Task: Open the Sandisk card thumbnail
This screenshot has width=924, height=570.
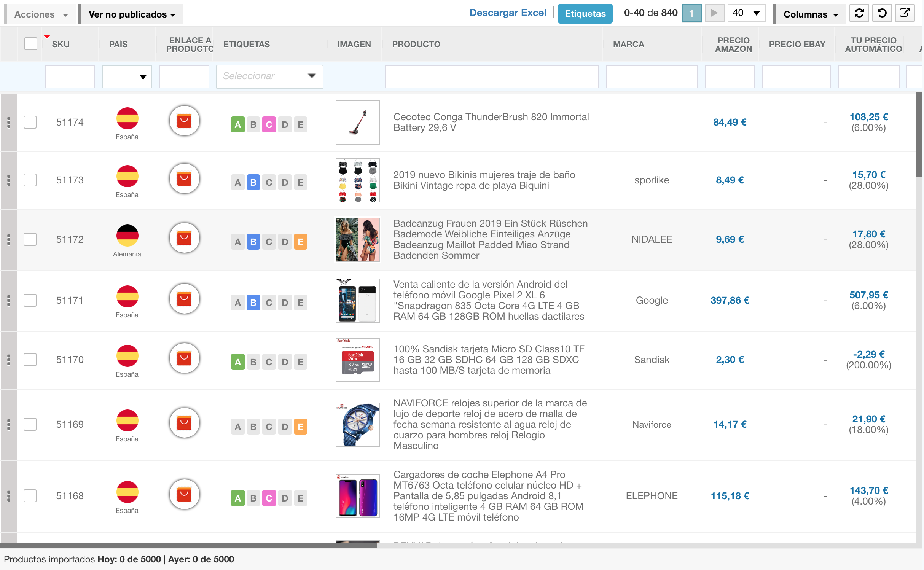Action: [357, 360]
